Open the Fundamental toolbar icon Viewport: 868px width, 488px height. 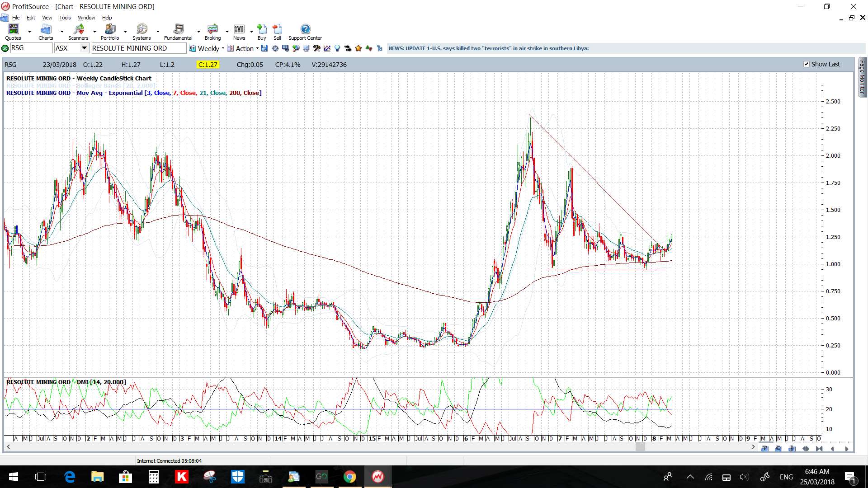pos(178,32)
